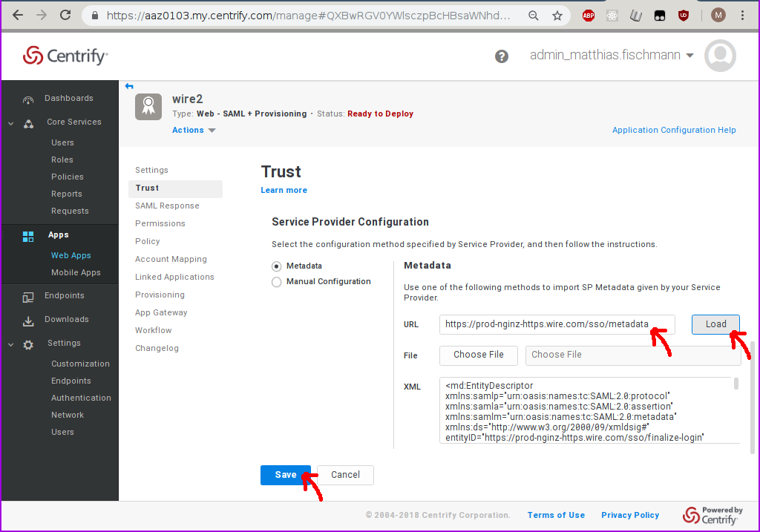The height and width of the screenshot is (532, 760).
Task: Select the Manual Configuration radio button
Action: pyautogui.click(x=276, y=282)
